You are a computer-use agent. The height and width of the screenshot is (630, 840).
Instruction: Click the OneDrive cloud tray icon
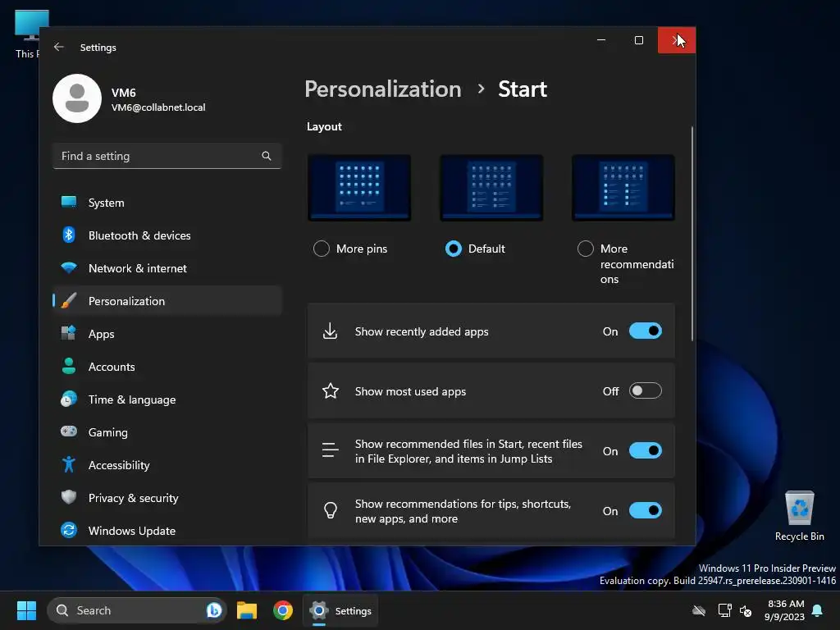pyautogui.click(x=699, y=610)
